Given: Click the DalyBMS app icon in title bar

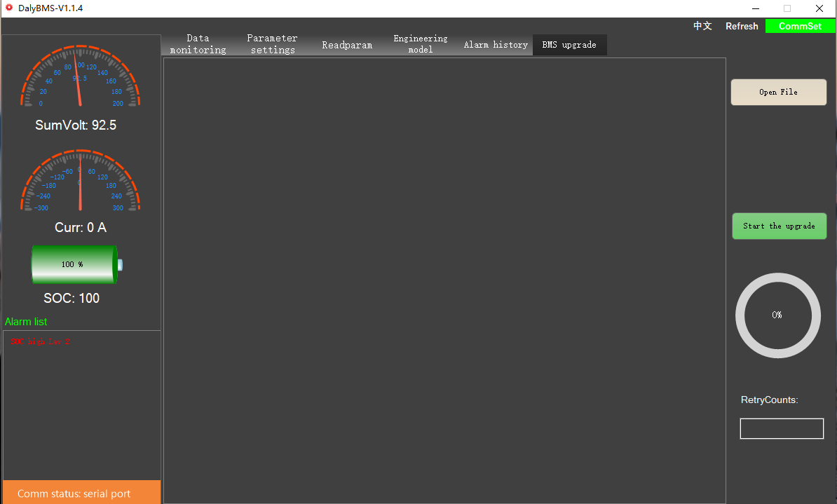Looking at the screenshot, I should click(x=9, y=8).
